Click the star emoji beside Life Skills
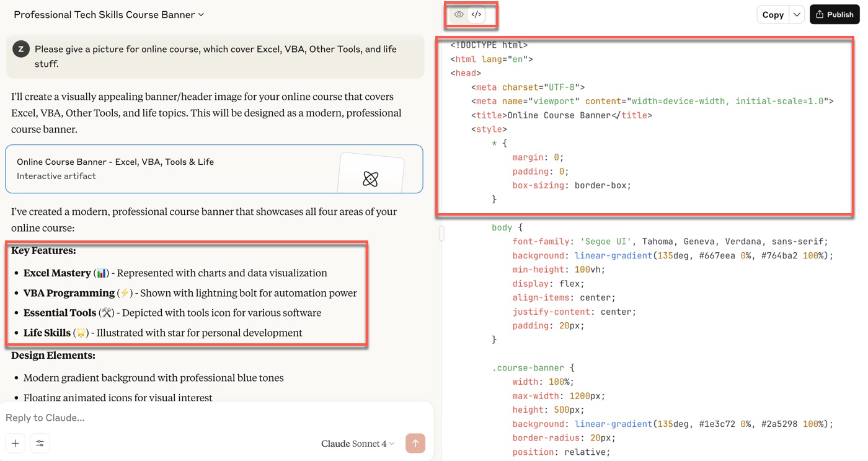The width and height of the screenshot is (868, 461). [81, 333]
